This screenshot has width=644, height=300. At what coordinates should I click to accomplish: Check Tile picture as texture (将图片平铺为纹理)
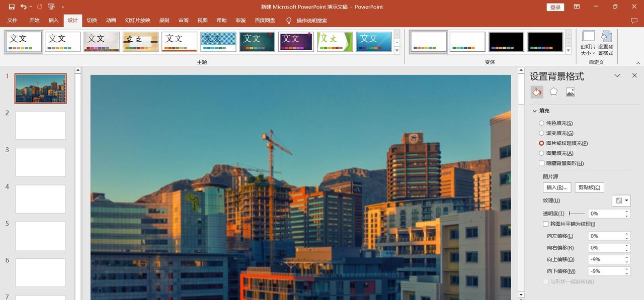pyautogui.click(x=545, y=224)
